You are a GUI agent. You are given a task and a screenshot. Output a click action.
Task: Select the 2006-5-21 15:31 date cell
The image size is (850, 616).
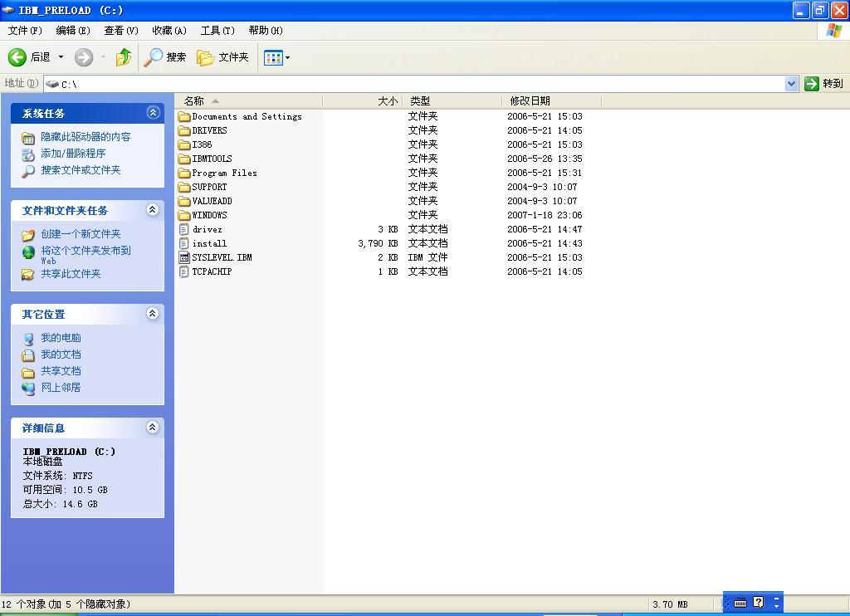coord(545,173)
